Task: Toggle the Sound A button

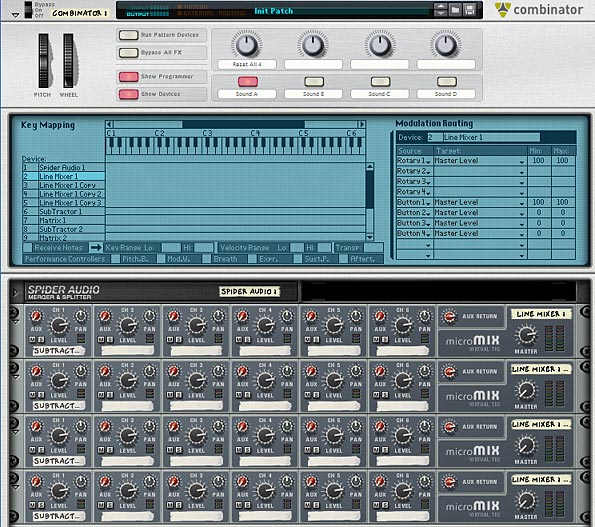Action: click(x=248, y=81)
